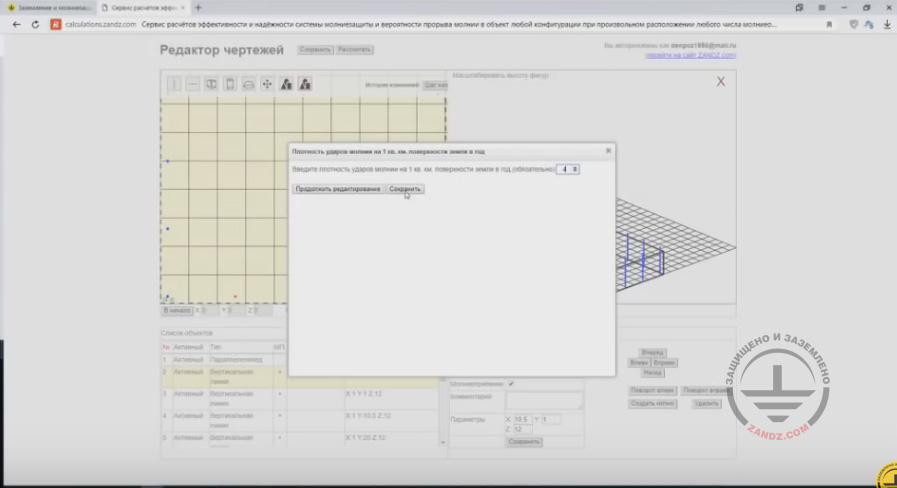Close the 3D preview with the X
This screenshot has width=897, height=488.
[721, 82]
